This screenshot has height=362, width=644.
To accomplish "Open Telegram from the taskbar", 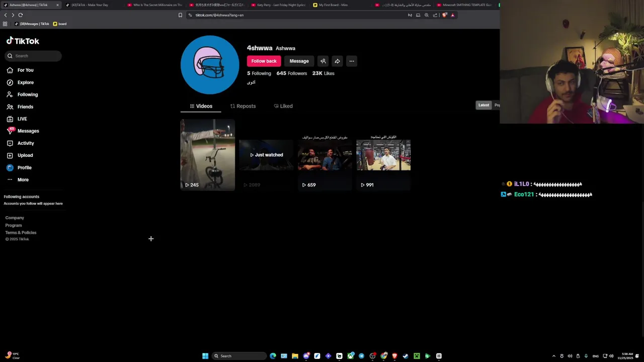I will [x=361, y=356].
